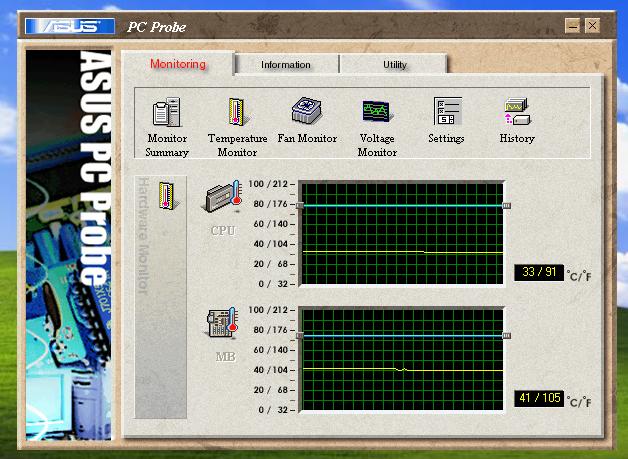The image size is (628, 459).
Task: Click the PC Probe title text
Action: 157,27
